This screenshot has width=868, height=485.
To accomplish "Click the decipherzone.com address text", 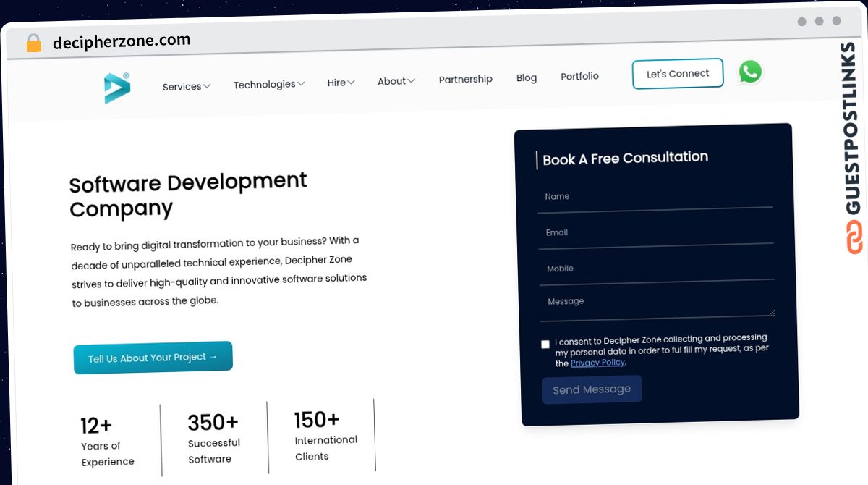I will pos(122,41).
